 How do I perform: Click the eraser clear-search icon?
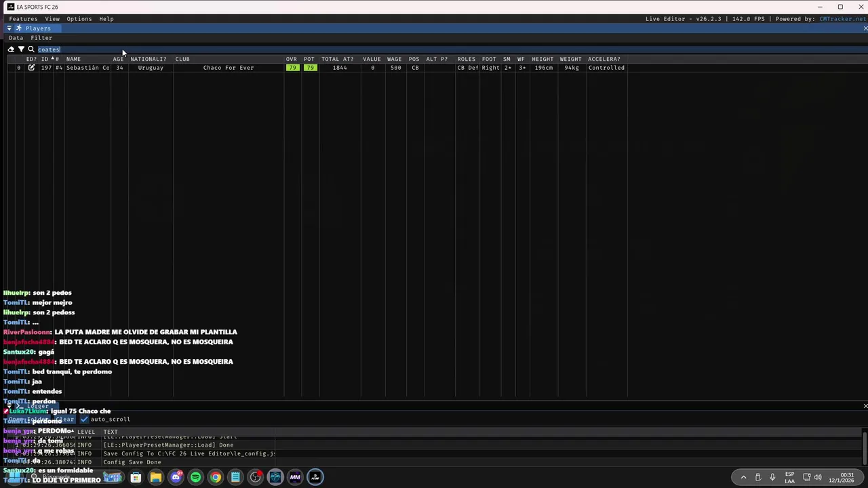[11, 49]
